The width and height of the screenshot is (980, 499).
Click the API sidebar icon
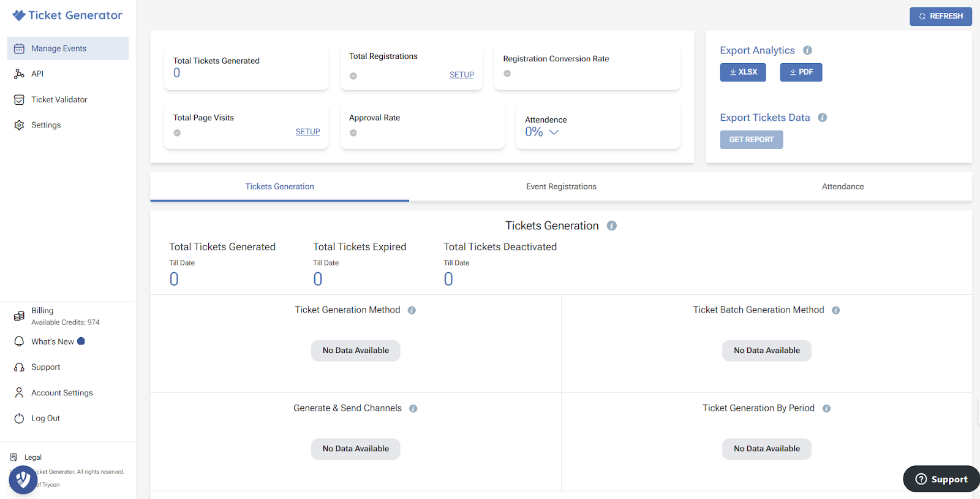pos(19,74)
